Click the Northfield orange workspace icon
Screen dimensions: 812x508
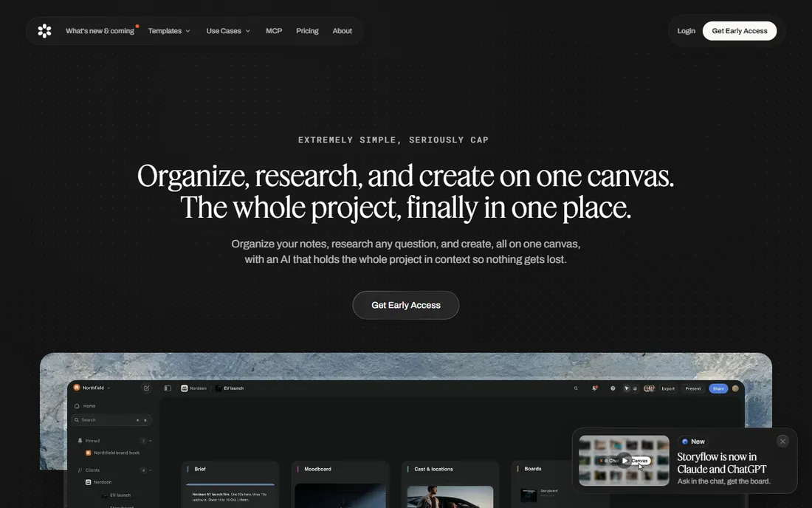click(x=77, y=388)
